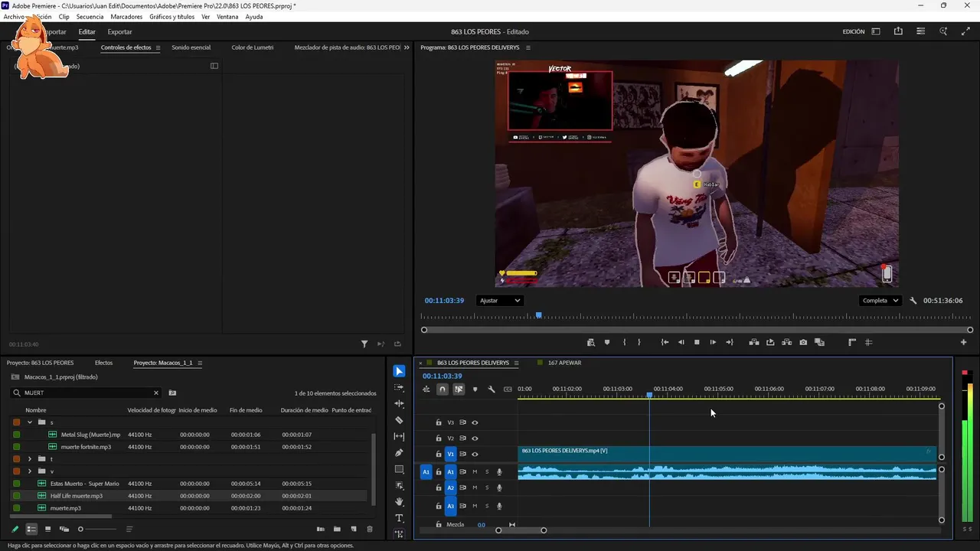Viewport: 980px width, 551px height.
Task: Select the Slip tool
Action: (399, 436)
